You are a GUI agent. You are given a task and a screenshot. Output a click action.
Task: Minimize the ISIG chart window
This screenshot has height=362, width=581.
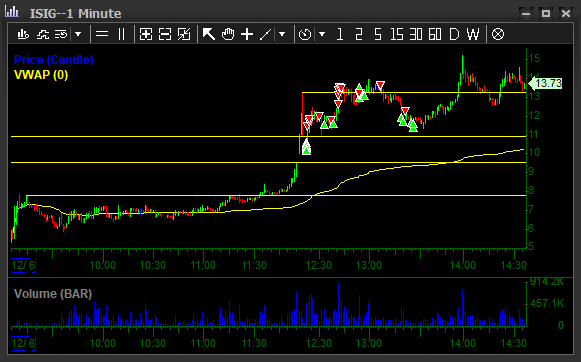pos(526,14)
